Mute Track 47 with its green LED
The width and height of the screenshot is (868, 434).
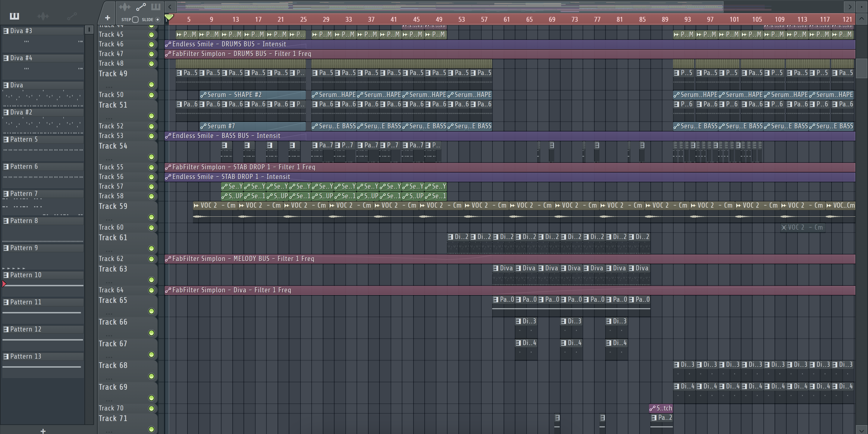click(151, 54)
